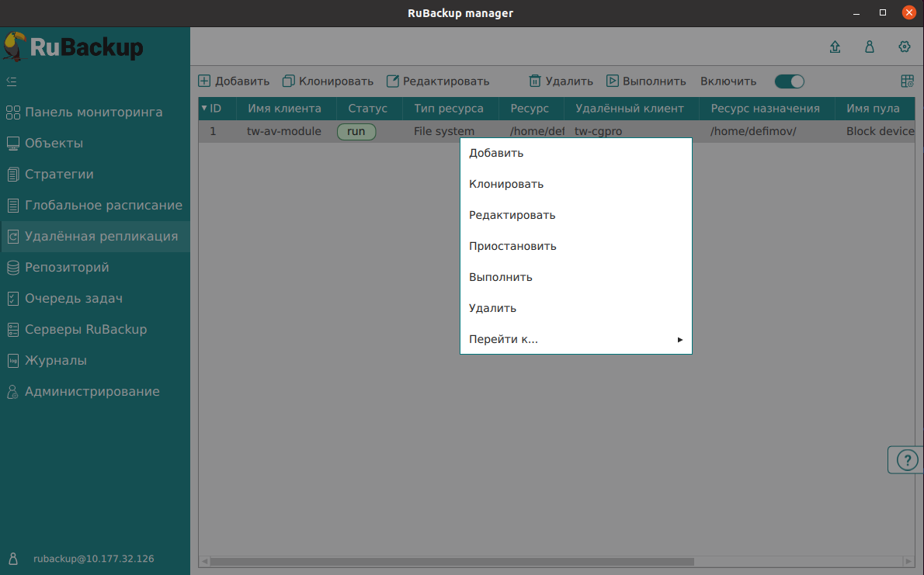The height and width of the screenshot is (575, 924).
Task: Go to Репозиторий in the sidebar
Action: point(67,268)
